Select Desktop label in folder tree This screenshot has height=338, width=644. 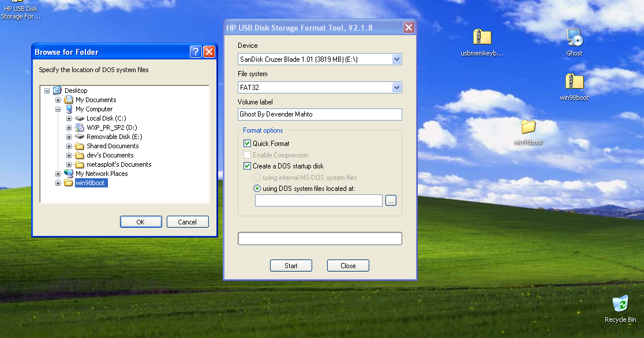coord(76,91)
